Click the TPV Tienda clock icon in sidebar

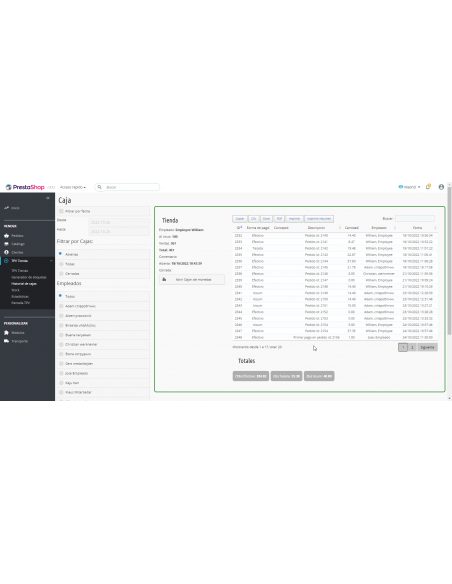pyautogui.click(x=6, y=261)
